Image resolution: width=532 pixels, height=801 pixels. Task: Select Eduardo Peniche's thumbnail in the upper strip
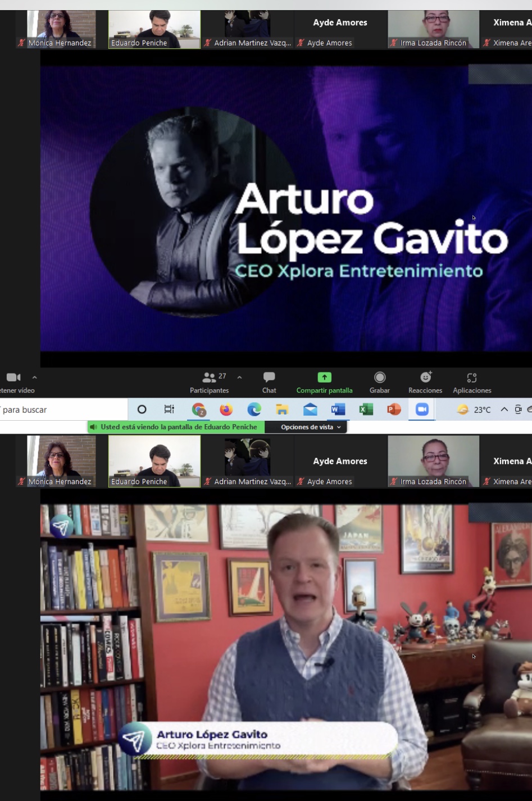coord(154,29)
